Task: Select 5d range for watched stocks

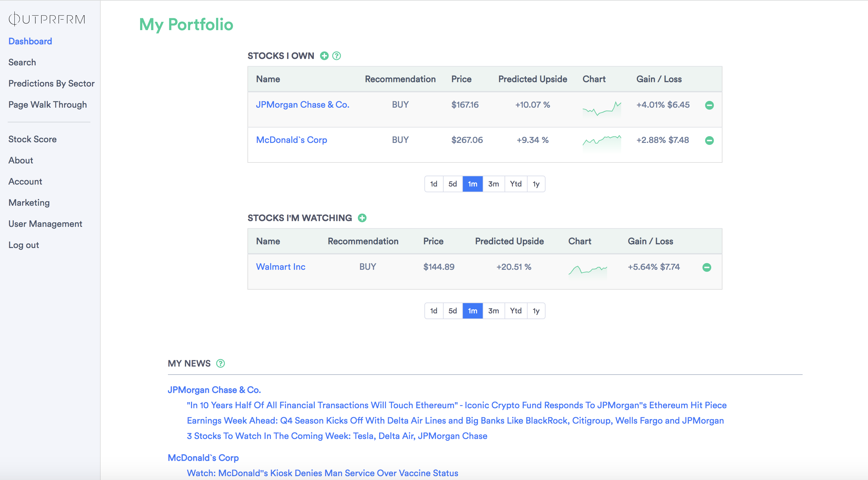Action: pyautogui.click(x=453, y=310)
